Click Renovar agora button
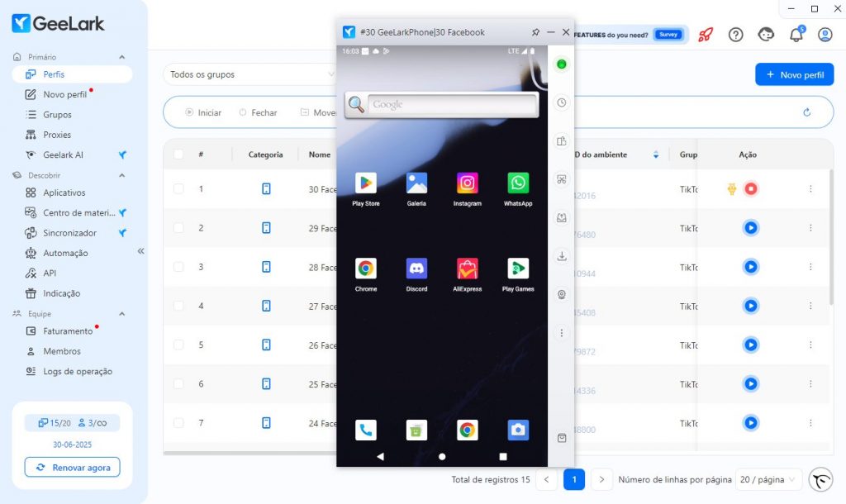The height and width of the screenshot is (504, 846). click(73, 468)
